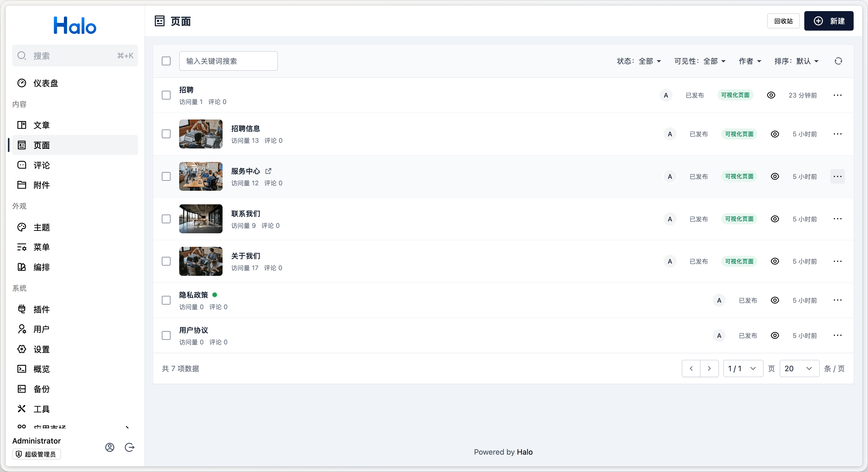Click the Halo logo
The image size is (868, 472).
coord(75,25)
